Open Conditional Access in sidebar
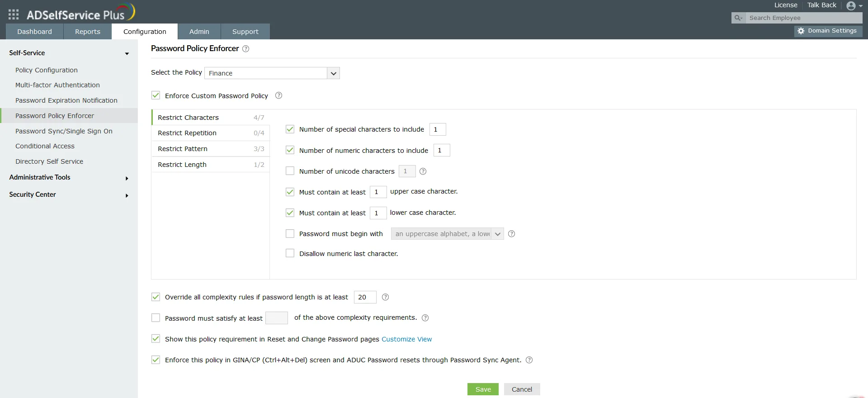Image resolution: width=868 pixels, height=398 pixels. (45, 146)
